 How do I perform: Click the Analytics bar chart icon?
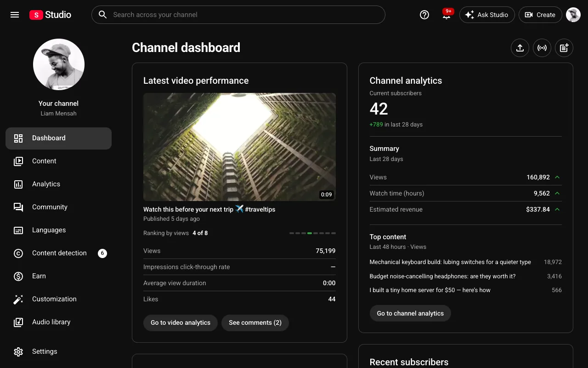18,184
